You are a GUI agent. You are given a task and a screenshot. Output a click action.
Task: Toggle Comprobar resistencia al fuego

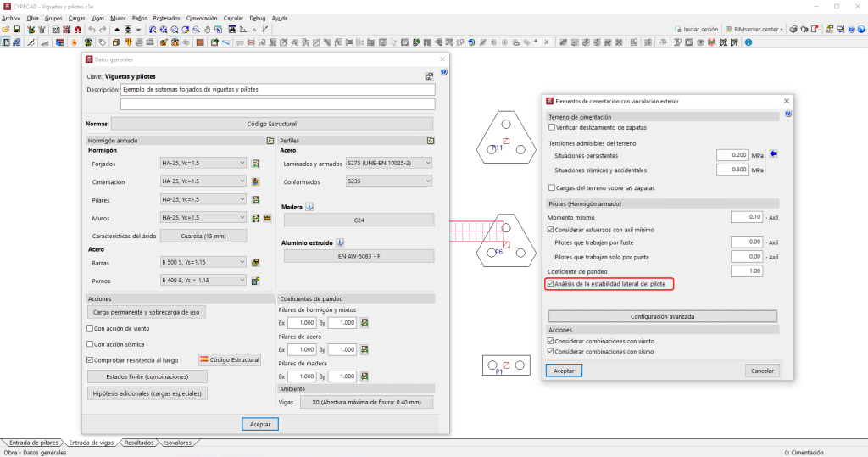point(90,360)
